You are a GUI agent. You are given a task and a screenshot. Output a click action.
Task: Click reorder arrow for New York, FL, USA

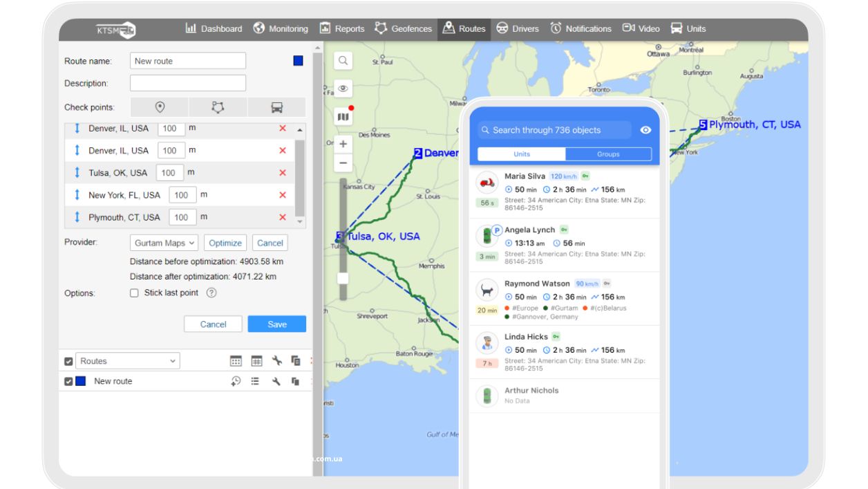pos(77,195)
